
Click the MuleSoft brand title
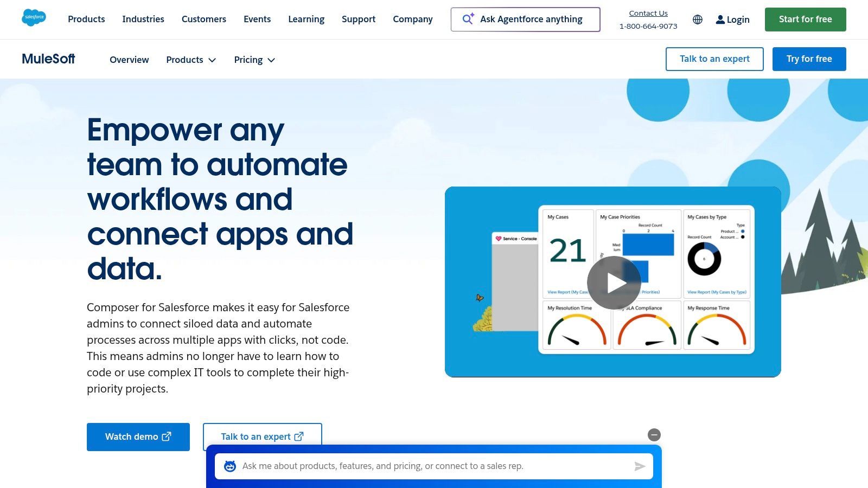[48, 59]
